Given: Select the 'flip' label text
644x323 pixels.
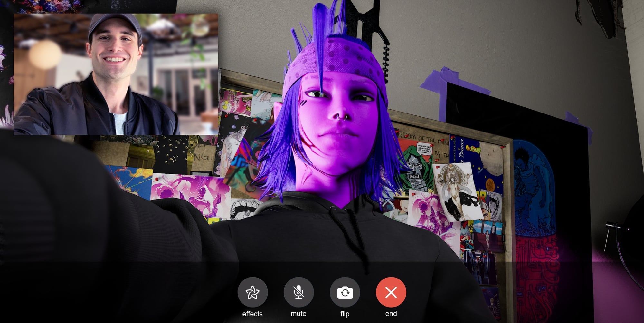Looking at the screenshot, I should [345, 313].
